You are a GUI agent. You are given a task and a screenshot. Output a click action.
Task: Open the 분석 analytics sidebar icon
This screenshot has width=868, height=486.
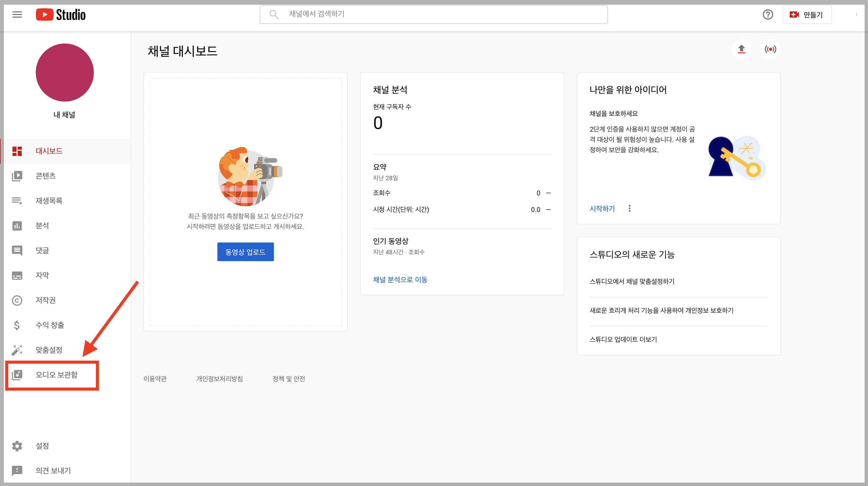[x=17, y=226]
